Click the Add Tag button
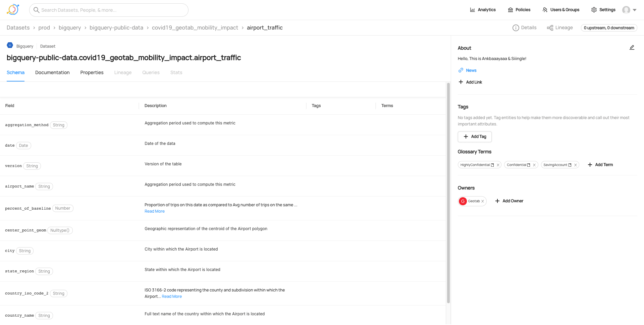The width and height of the screenshot is (644, 325). [x=475, y=137]
